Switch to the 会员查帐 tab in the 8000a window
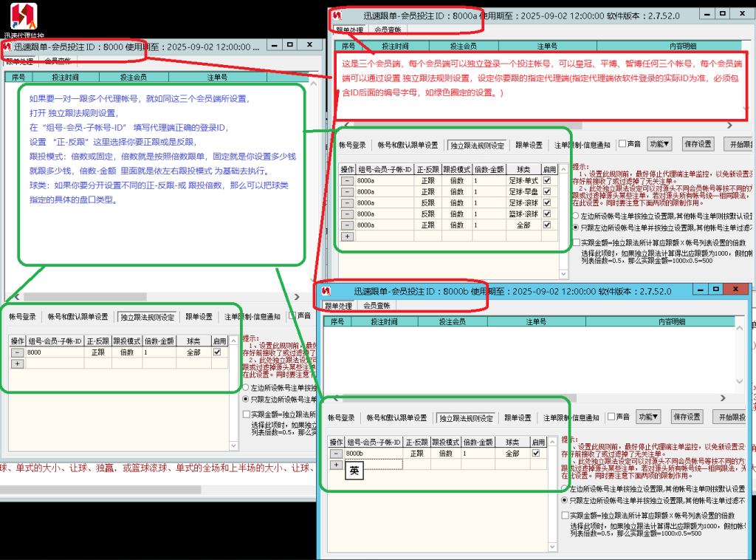This screenshot has height=560, width=756. [x=388, y=30]
